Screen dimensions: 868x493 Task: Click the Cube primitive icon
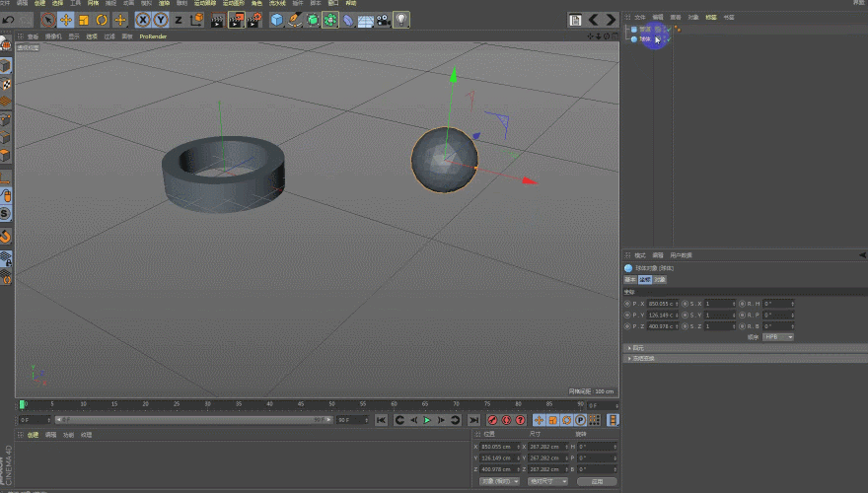[x=277, y=20]
